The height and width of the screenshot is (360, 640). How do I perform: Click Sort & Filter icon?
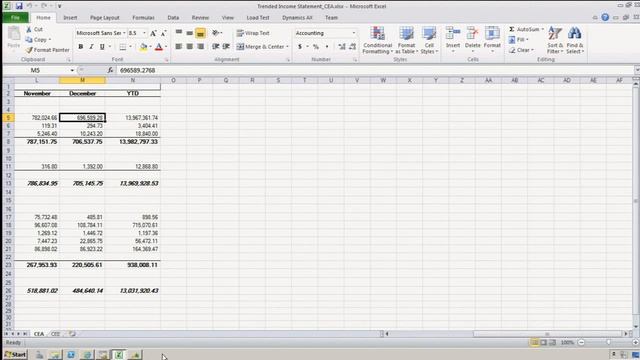pos(555,33)
